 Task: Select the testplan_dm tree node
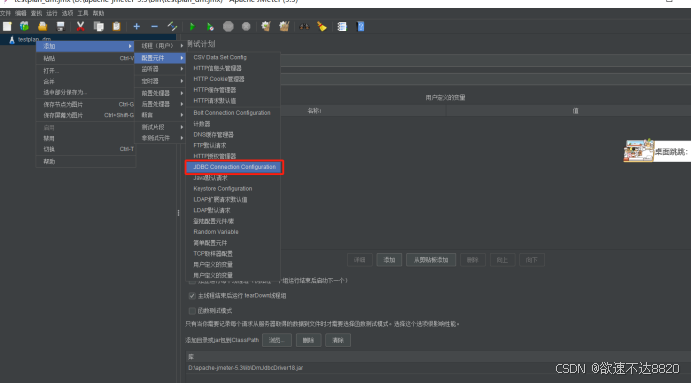tap(34, 39)
